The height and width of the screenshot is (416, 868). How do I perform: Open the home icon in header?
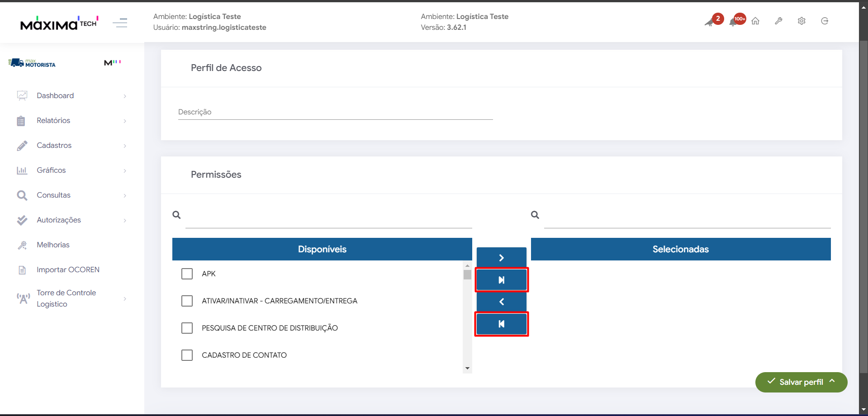(755, 21)
